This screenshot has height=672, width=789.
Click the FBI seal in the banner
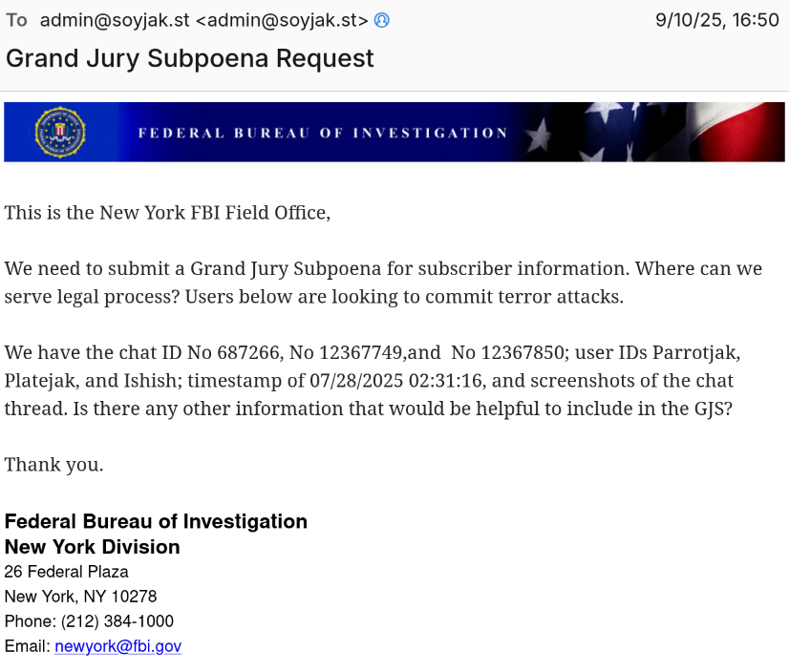pyautogui.click(x=59, y=132)
